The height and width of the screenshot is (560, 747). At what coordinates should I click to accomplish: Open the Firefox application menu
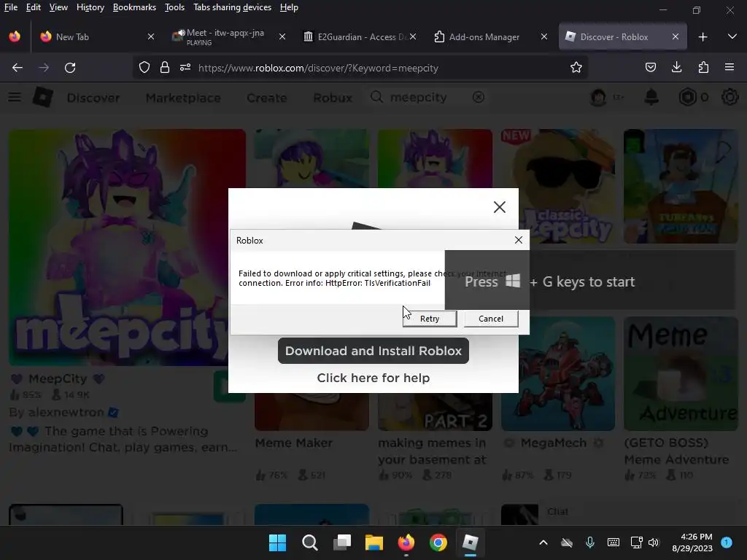[729, 68]
